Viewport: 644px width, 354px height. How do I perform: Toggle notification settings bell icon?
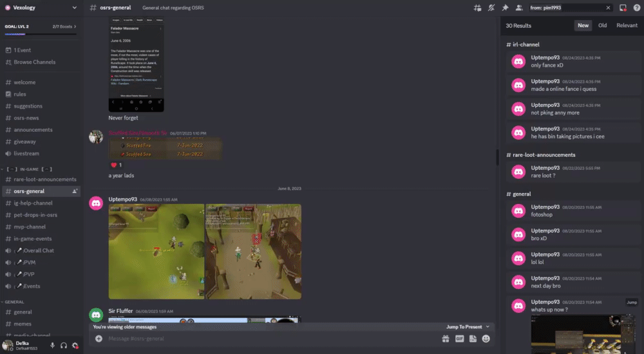click(491, 8)
